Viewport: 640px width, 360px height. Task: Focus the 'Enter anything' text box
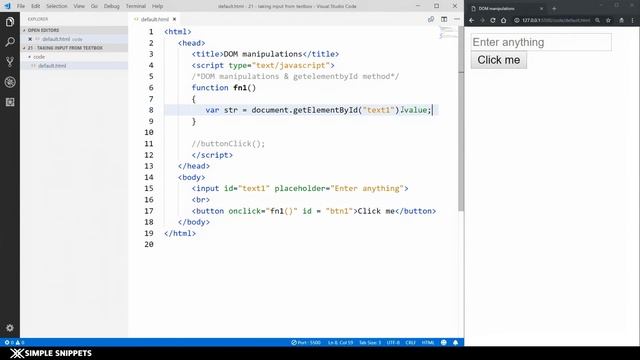(541, 42)
